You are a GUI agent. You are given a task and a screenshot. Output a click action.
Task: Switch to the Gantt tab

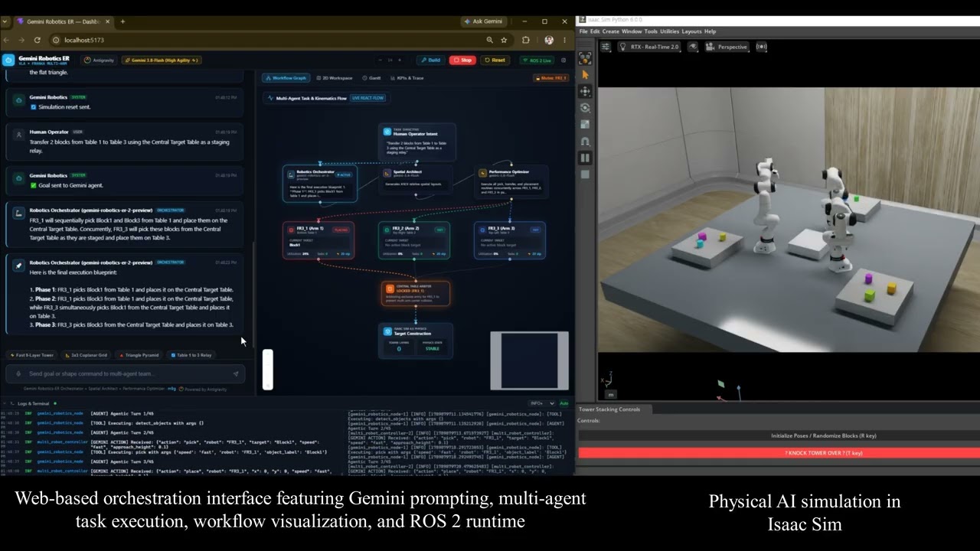tap(372, 78)
